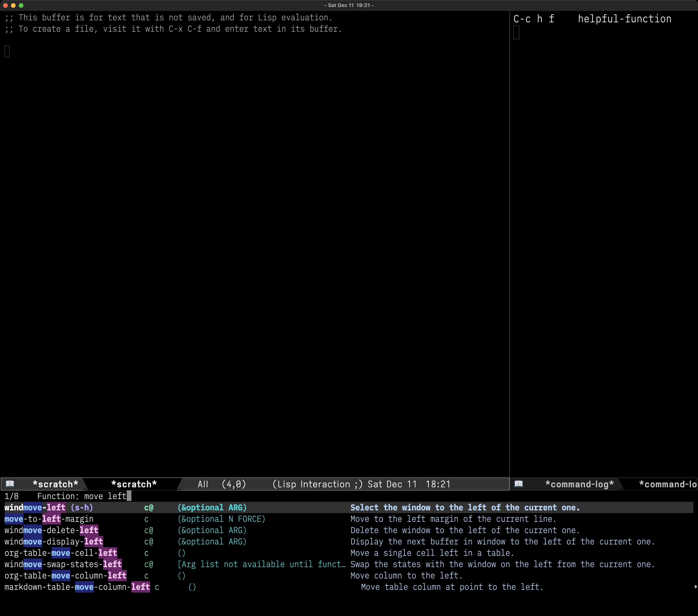Click 'Select the window to the left' description
698x616 pixels.
point(465,507)
